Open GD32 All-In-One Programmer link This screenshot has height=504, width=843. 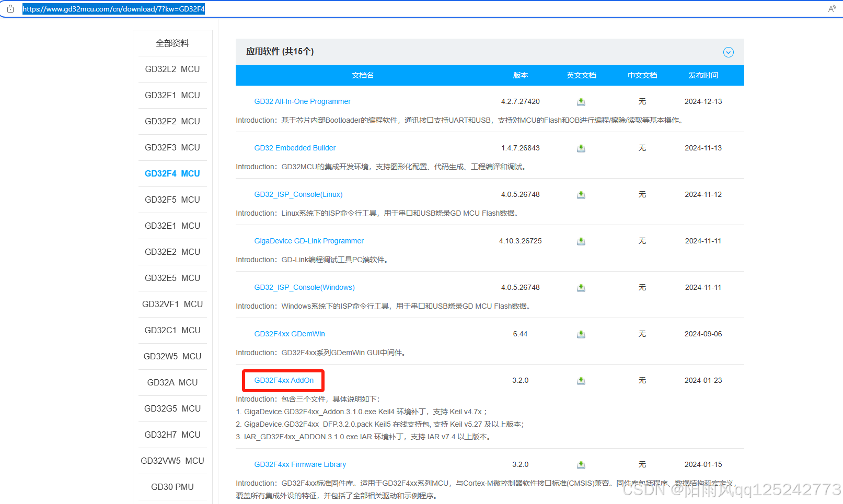click(x=302, y=101)
